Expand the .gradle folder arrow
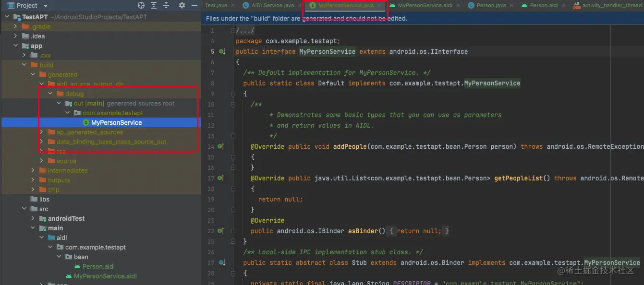Screen dimensions: 644x285 [x=16, y=26]
